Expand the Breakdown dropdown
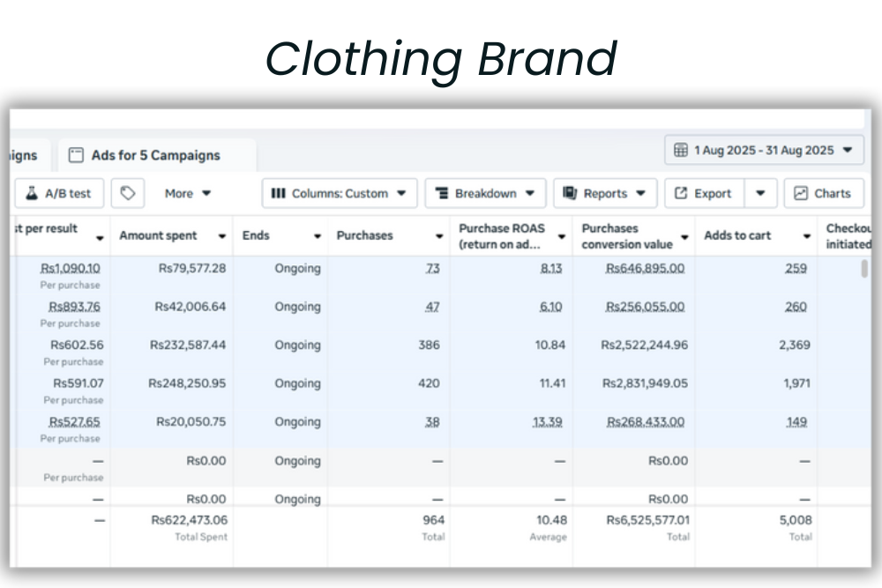The width and height of the screenshot is (882, 588). pos(485,193)
